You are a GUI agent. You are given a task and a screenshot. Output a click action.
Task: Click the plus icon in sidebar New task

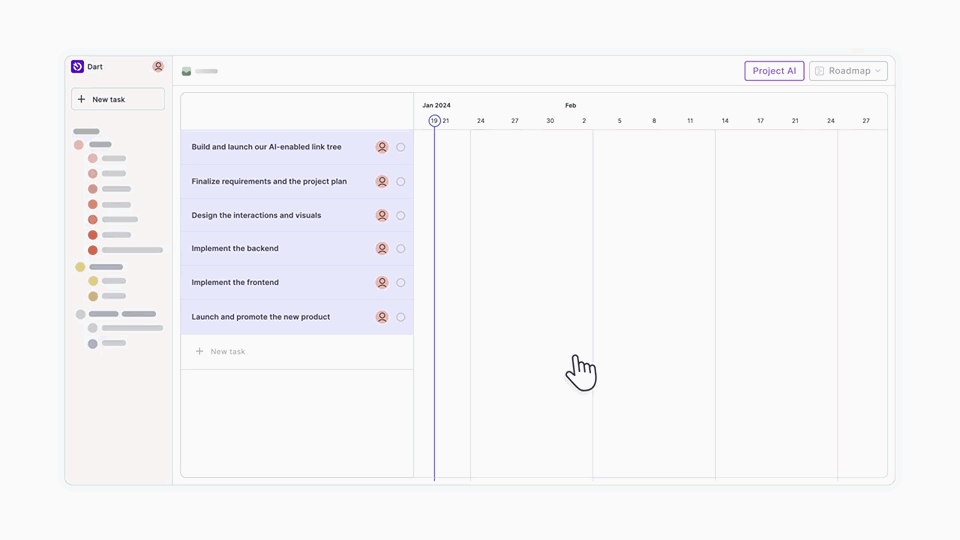(81, 99)
